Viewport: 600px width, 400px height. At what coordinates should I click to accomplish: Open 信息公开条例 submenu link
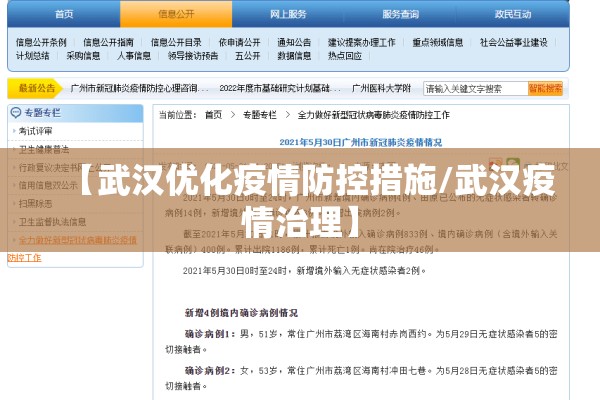(41, 42)
